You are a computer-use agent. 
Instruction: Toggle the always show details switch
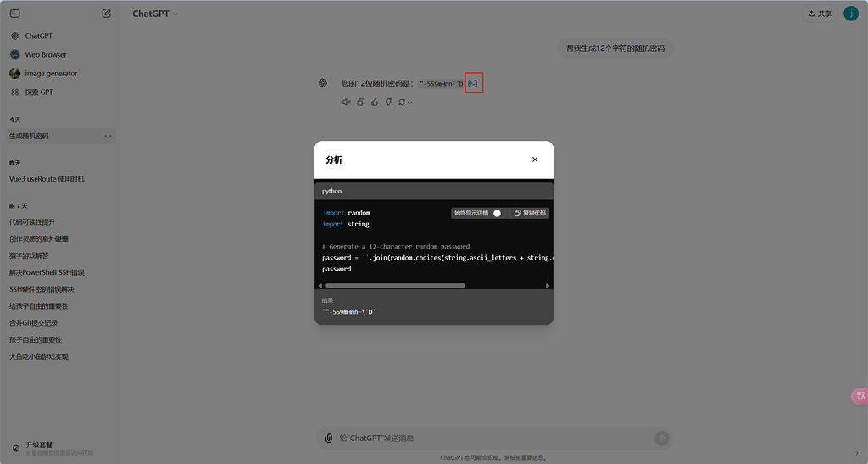click(x=498, y=213)
